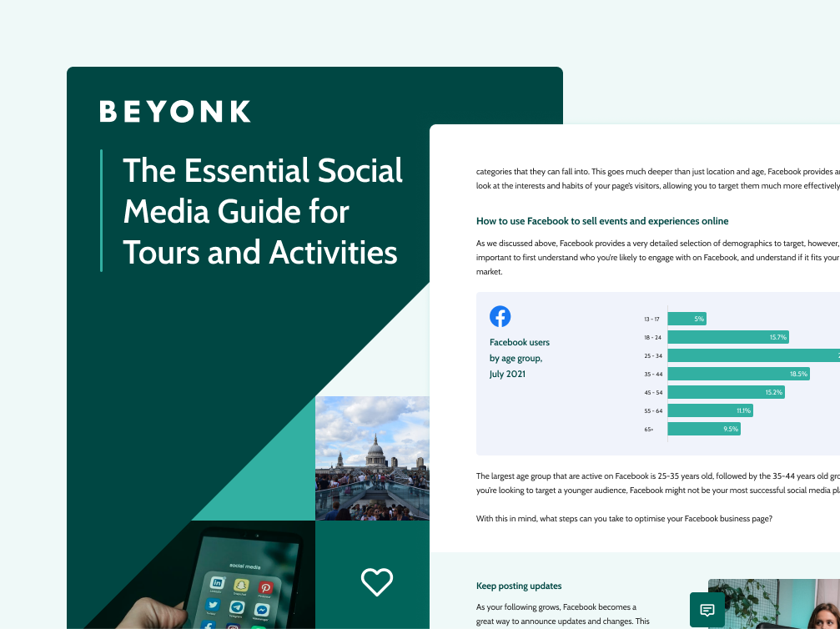Tap the LinkedIn app icon on phone
Screen dimensions: 840x629
point(218,583)
